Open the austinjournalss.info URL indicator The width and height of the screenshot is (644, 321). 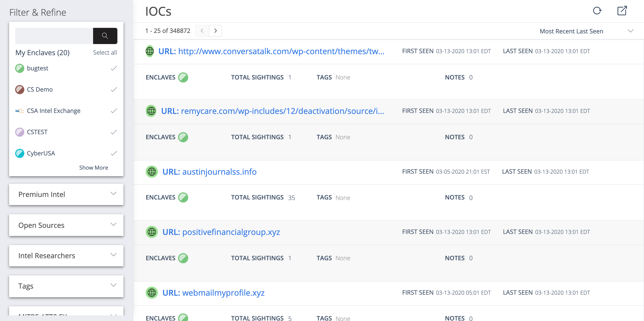[209, 172]
